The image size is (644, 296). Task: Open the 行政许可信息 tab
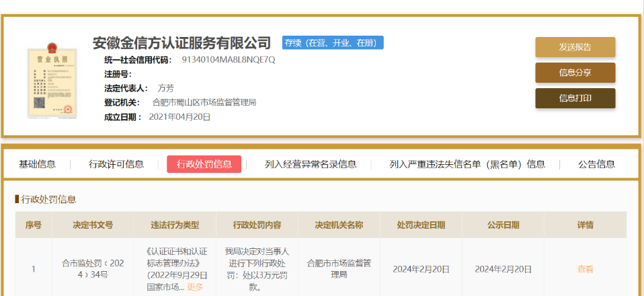coord(116,164)
